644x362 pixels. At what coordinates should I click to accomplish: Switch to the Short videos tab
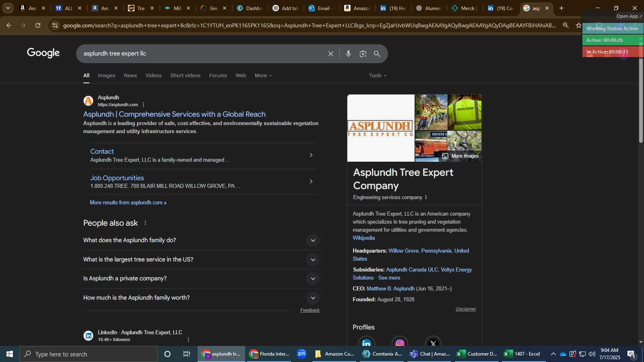[x=186, y=76]
